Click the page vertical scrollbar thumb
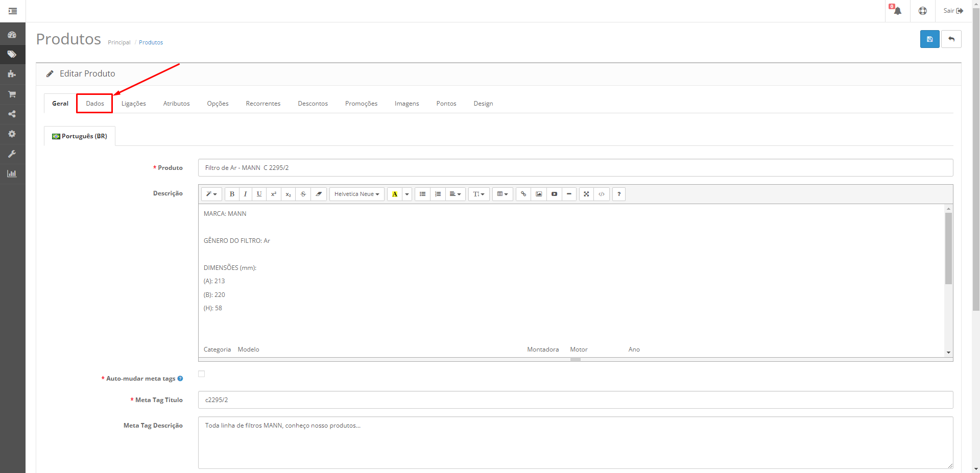The image size is (980, 473). [976, 160]
